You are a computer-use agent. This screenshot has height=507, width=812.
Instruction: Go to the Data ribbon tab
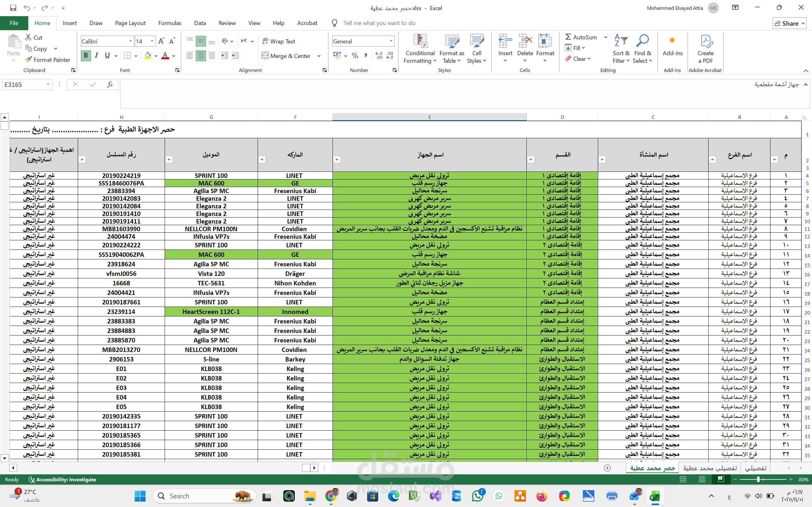point(200,23)
